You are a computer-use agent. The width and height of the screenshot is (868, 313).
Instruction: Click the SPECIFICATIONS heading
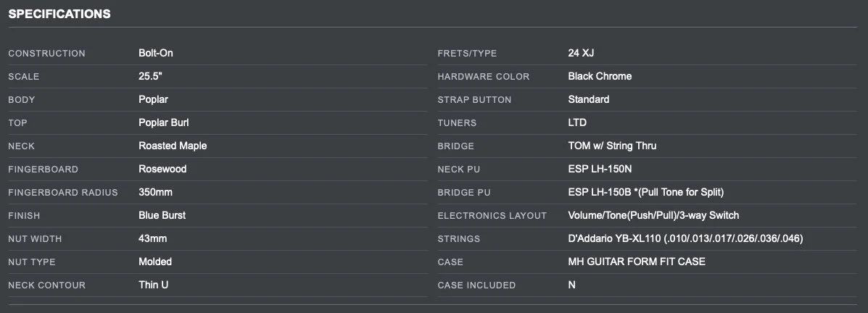pos(59,14)
